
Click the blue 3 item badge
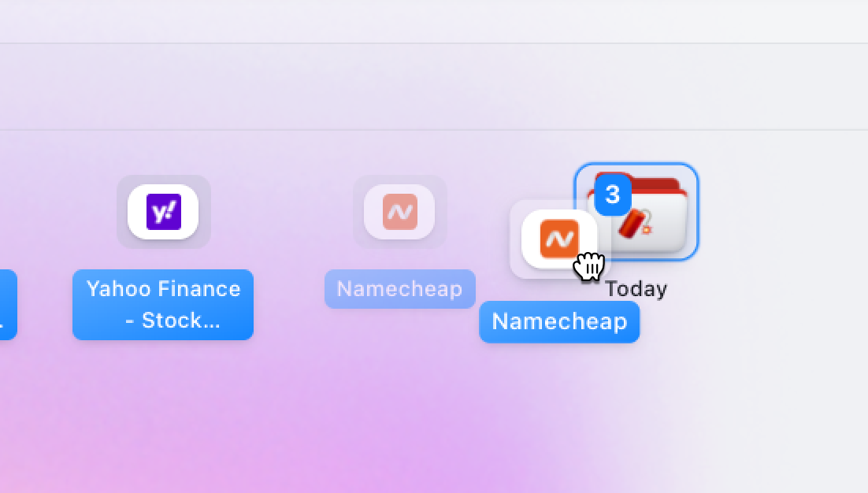click(613, 195)
